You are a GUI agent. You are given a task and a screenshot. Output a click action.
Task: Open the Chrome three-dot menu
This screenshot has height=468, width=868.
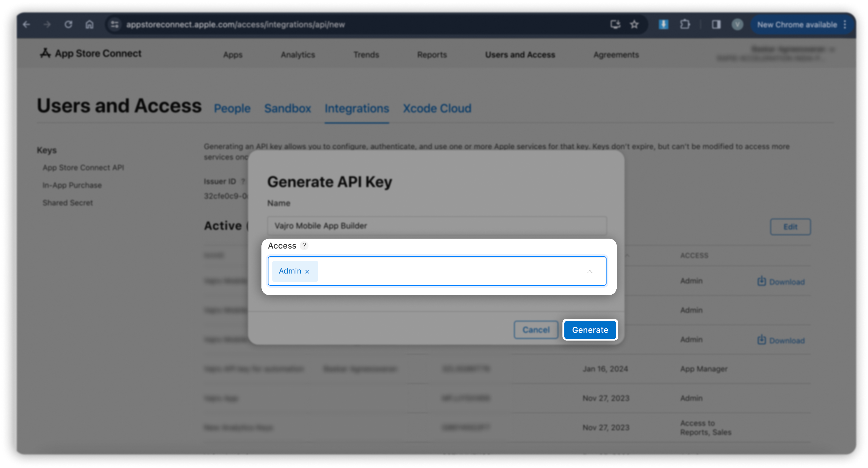pyautogui.click(x=845, y=24)
